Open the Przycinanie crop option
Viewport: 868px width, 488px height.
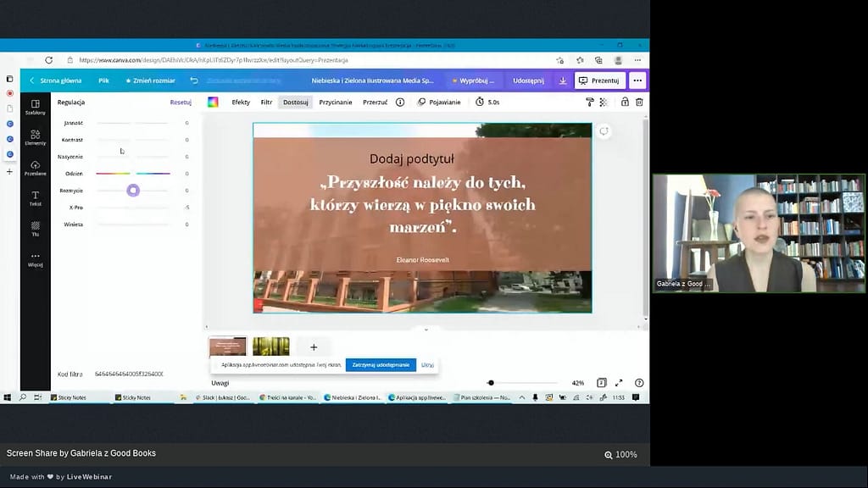[x=336, y=102]
